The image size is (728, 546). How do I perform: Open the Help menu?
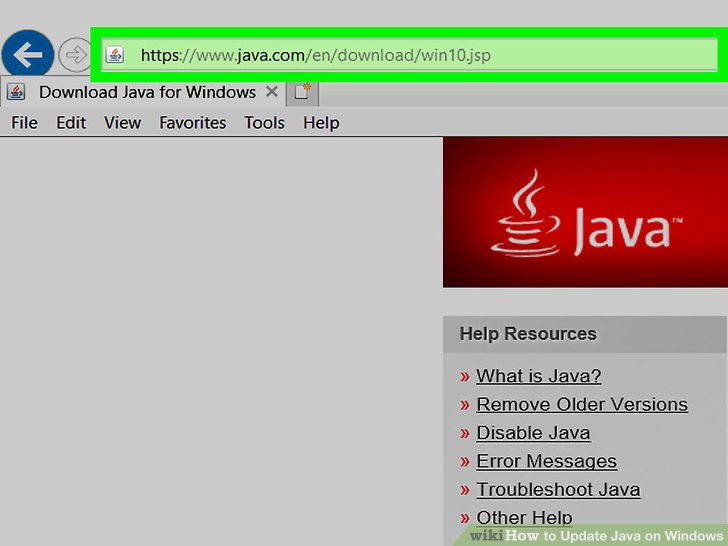click(x=321, y=122)
